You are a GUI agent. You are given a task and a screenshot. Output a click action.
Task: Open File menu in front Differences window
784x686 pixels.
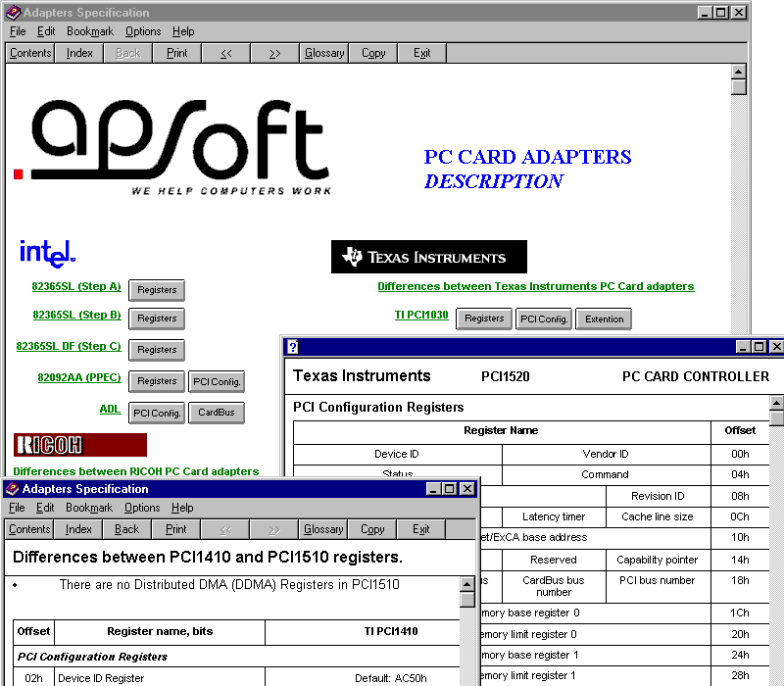coord(17,508)
